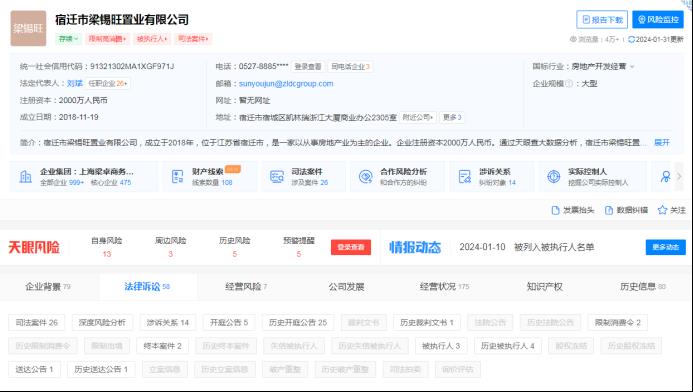This screenshot has height=392, width=693.
Task: Select 深度风险分析 chip
Action: click(102, 323)
